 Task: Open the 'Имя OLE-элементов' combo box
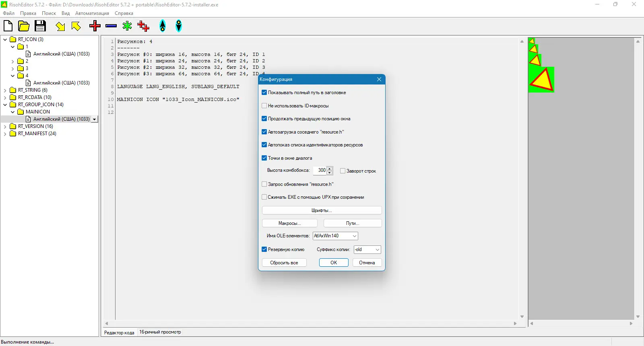335,236
